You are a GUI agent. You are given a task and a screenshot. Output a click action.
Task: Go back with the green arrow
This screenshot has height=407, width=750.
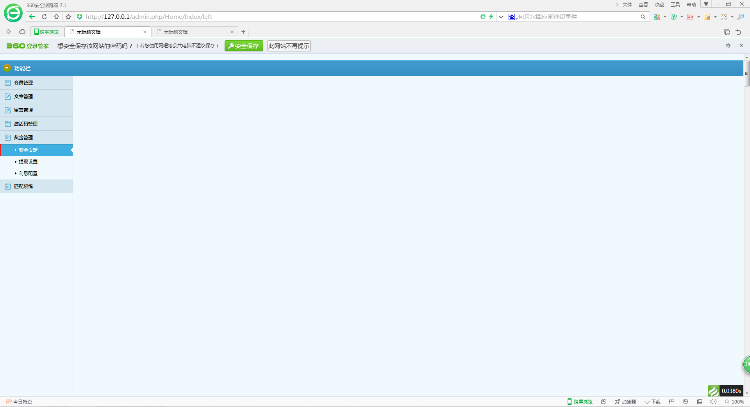coord(32,16)
